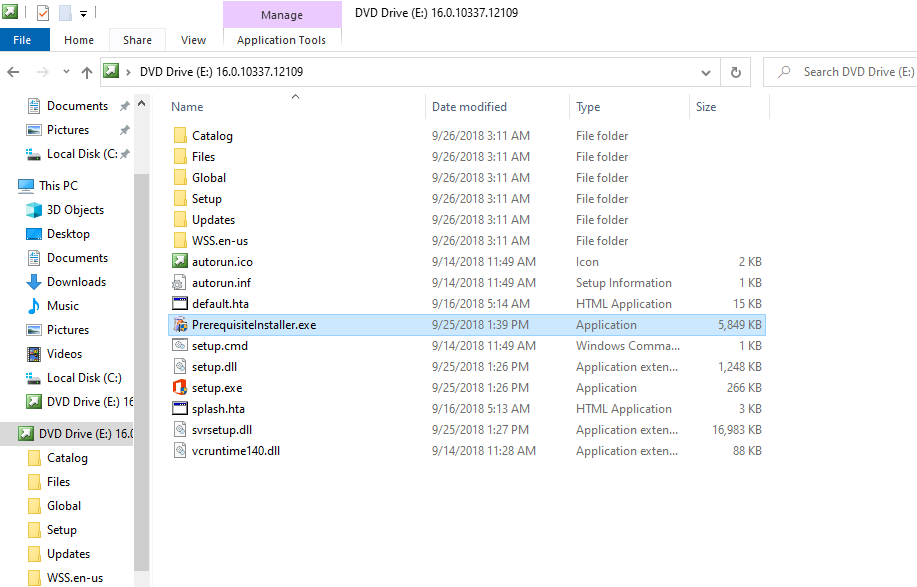Select the WSS.en-us folder icon in file list
The height and width of the screenshot is (587, 917).
click(180, 241)
